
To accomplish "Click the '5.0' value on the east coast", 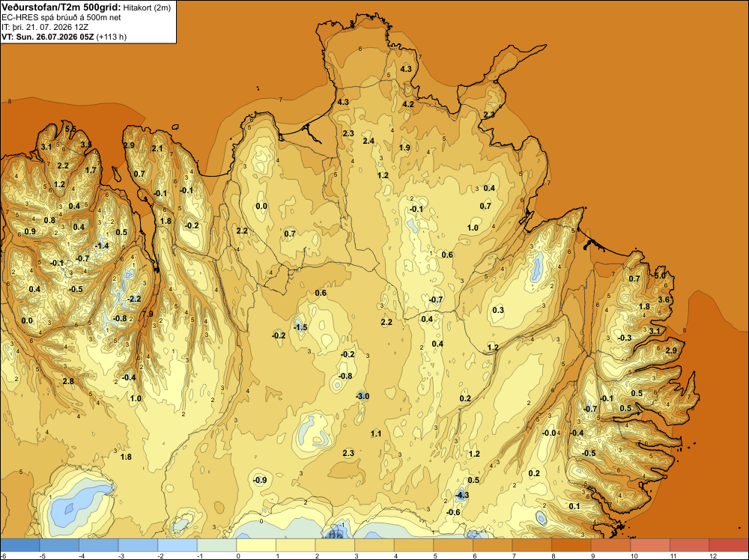I will tap(660, 276).
